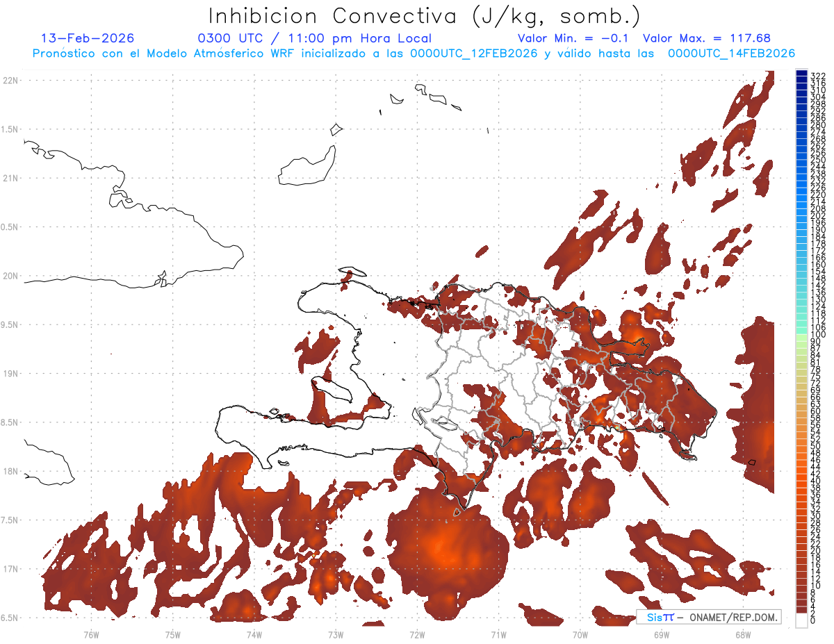Click the '21N' latitude label
This screenshot has height=644, width=834.
coord(10,179)
